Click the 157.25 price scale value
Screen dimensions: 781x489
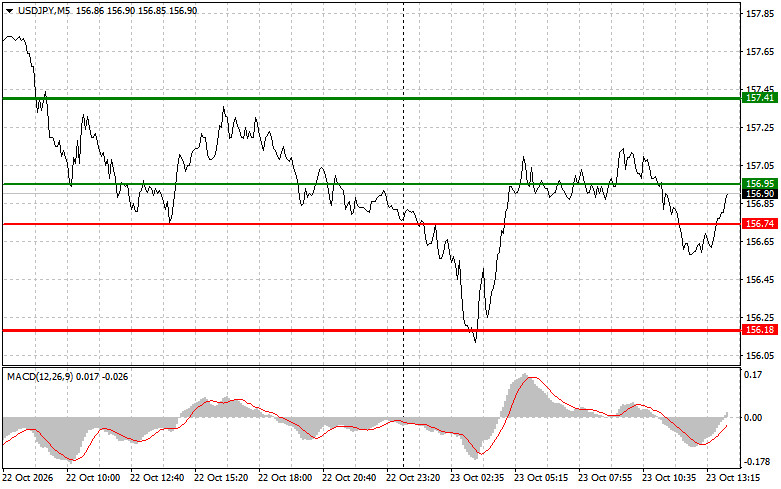click(760, 128)
